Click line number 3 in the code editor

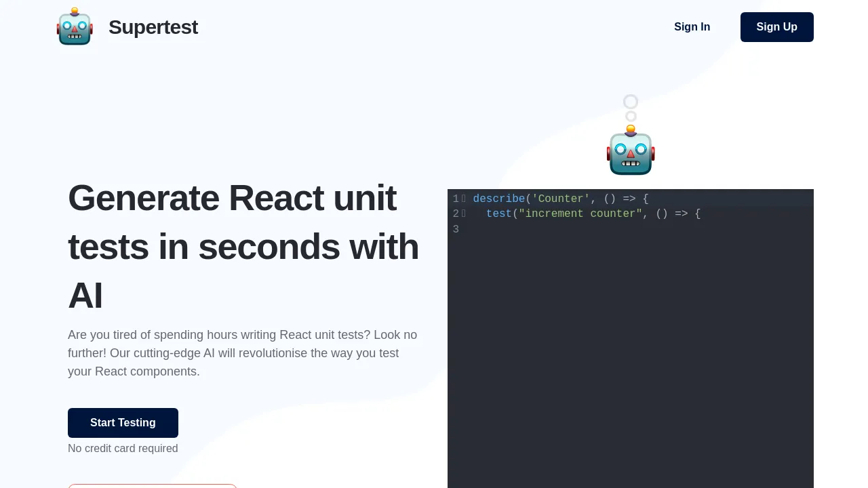[x=454, y=229]
